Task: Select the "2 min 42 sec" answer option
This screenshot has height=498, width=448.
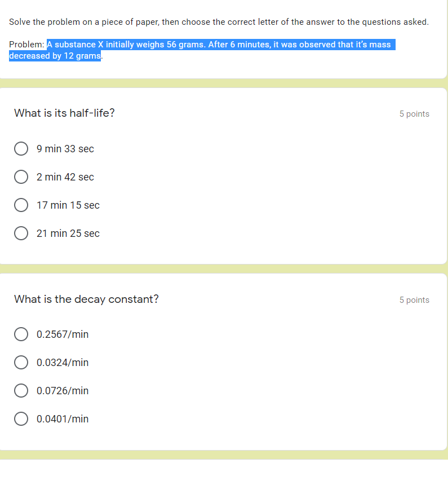Action: (x=64, y=177)
